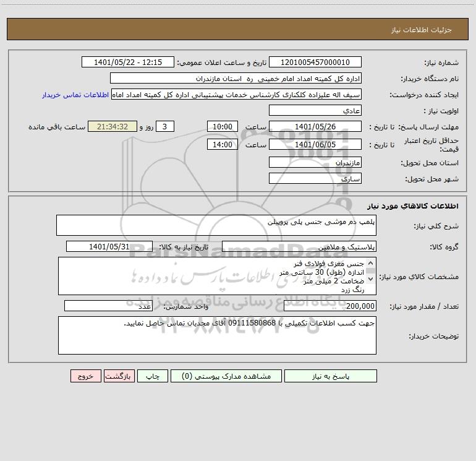Click request creator field سیف اله علیزاده

pos(236,95)
